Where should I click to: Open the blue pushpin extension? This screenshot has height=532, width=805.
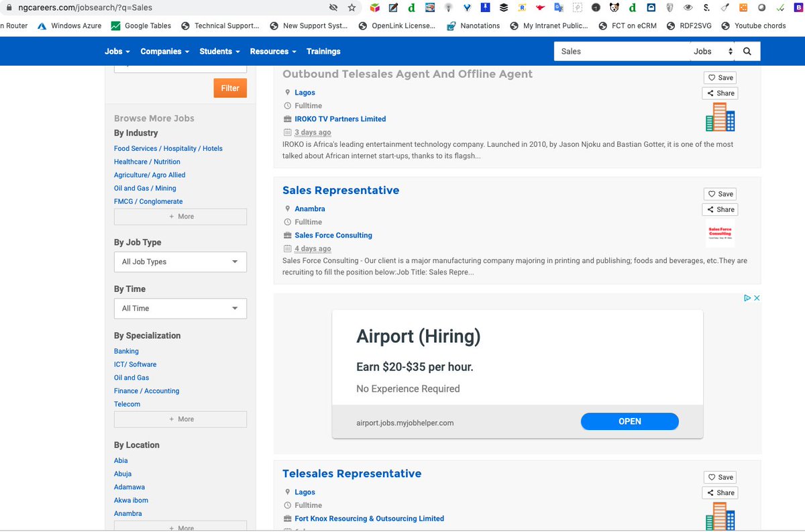tap(485, 7)
